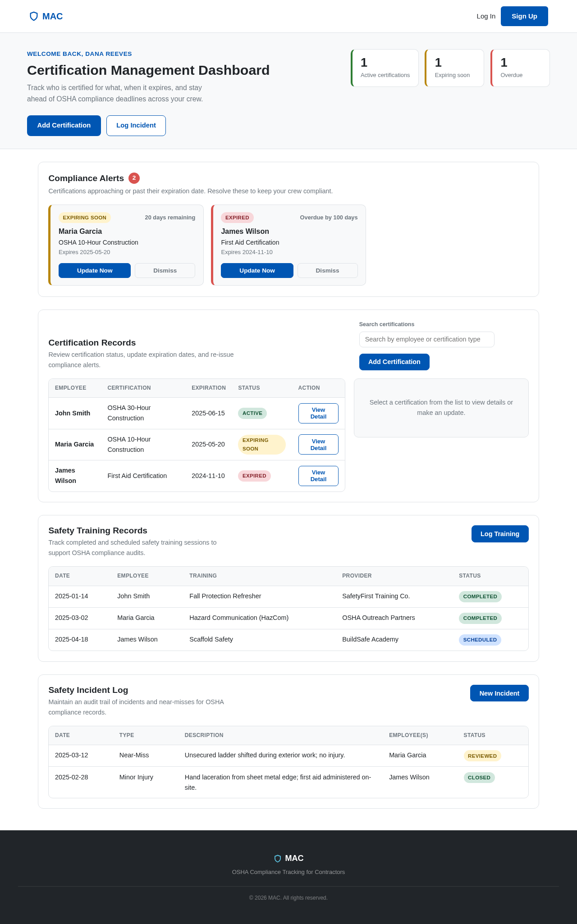The image size is (577, 924).
Task: Dismiss the James Wilson expired alert
Action: click(328, 270)
